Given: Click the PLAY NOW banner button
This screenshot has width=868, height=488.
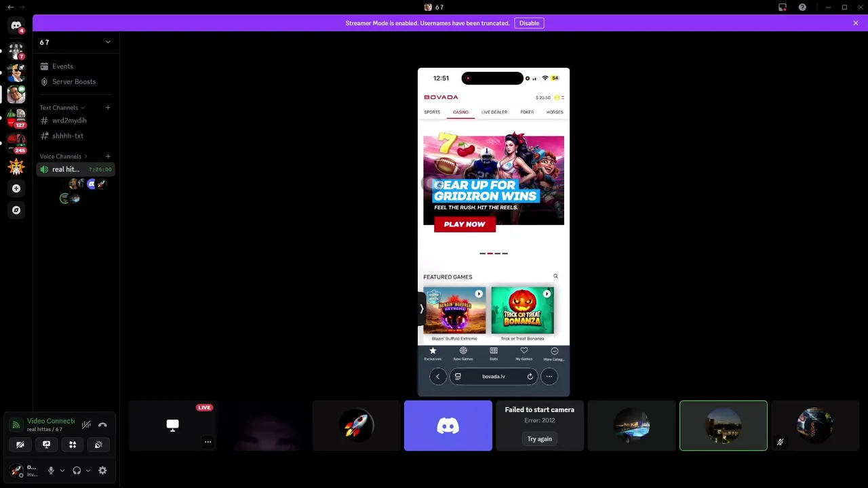Looking at the screenshot, I should [465, 224].
